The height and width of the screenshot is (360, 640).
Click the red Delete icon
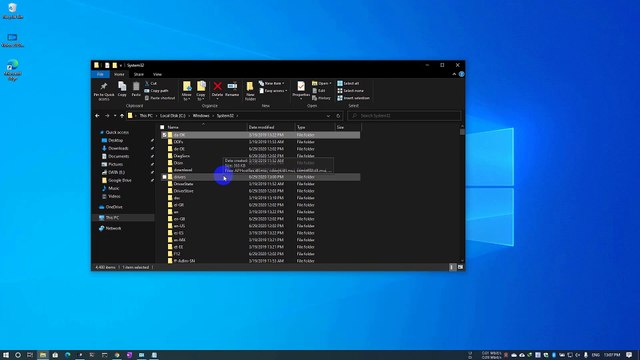218,86
